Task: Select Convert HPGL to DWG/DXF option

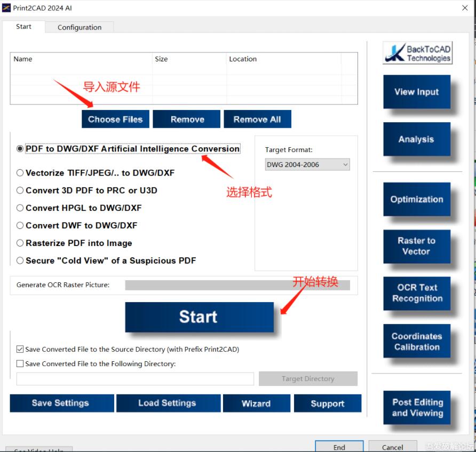Action: tap(20, 208)
